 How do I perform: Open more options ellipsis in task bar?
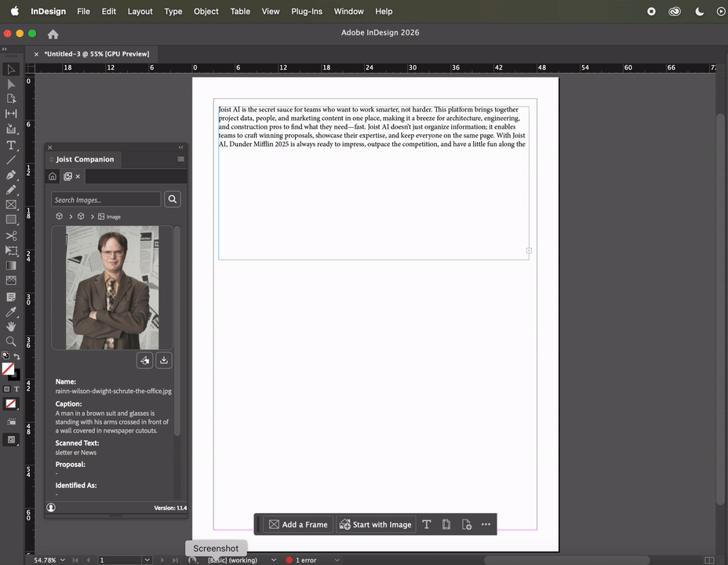click(x=486, y=525)
